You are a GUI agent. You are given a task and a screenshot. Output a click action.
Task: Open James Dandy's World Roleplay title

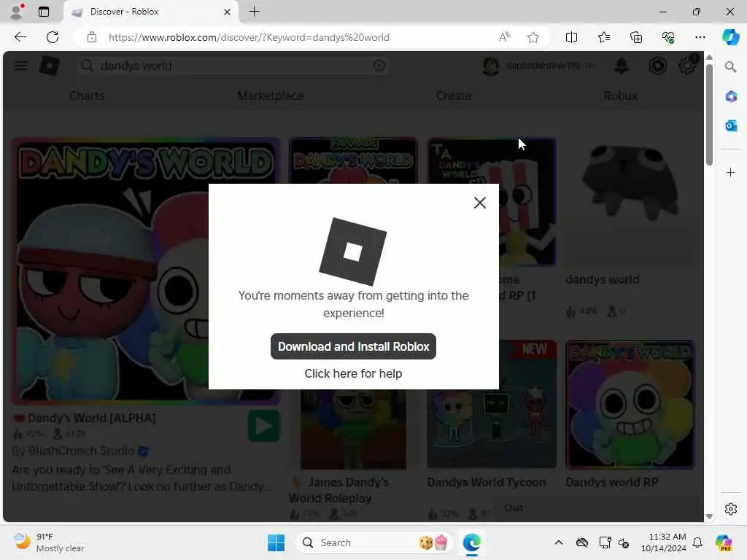click(x=339, y=491)
